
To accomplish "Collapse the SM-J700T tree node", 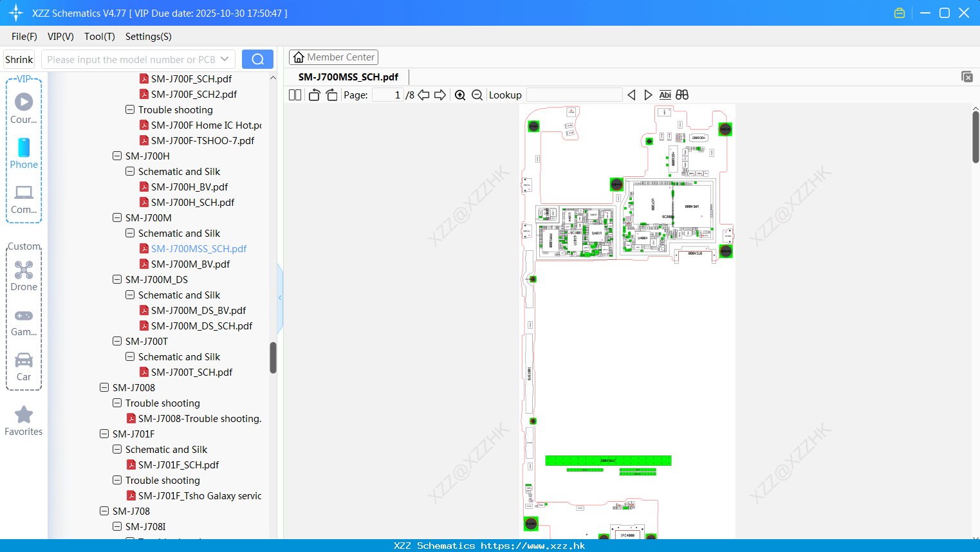I will pos(117,341).
